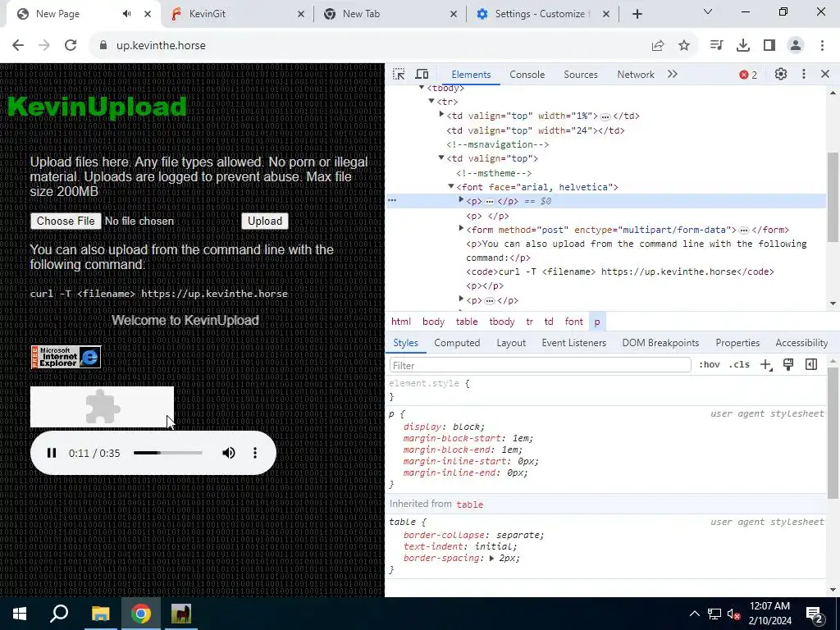
Task: Toggle the :hov element state panel
Action: point(710,365)
